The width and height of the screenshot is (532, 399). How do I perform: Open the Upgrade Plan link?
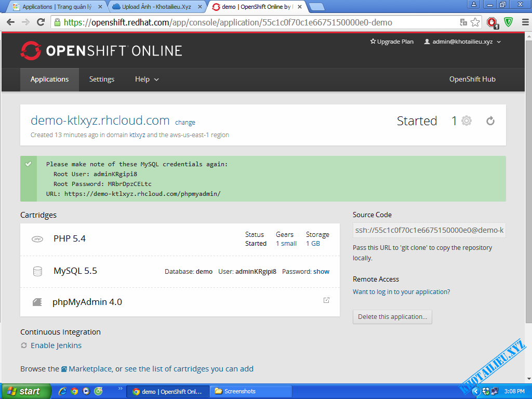pos(392,42)
